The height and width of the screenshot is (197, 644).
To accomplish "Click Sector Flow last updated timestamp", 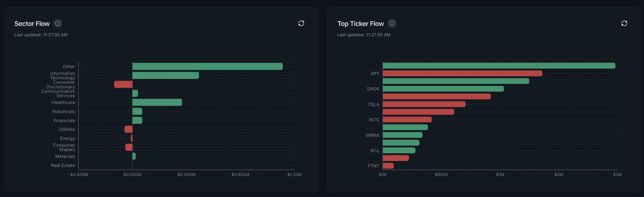I will pyautogui.click(x=41, y=35).
